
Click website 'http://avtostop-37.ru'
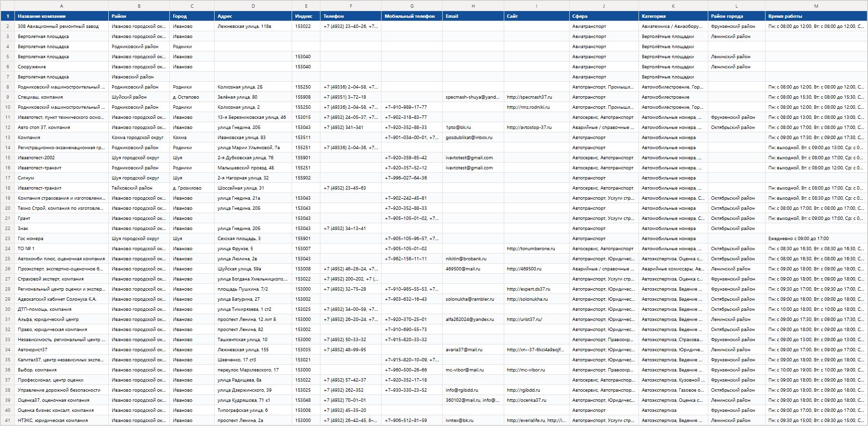536,128
